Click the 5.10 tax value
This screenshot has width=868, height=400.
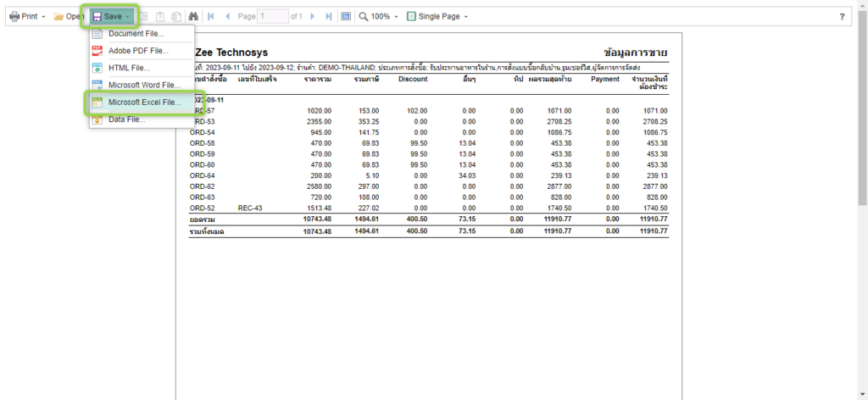373,175
